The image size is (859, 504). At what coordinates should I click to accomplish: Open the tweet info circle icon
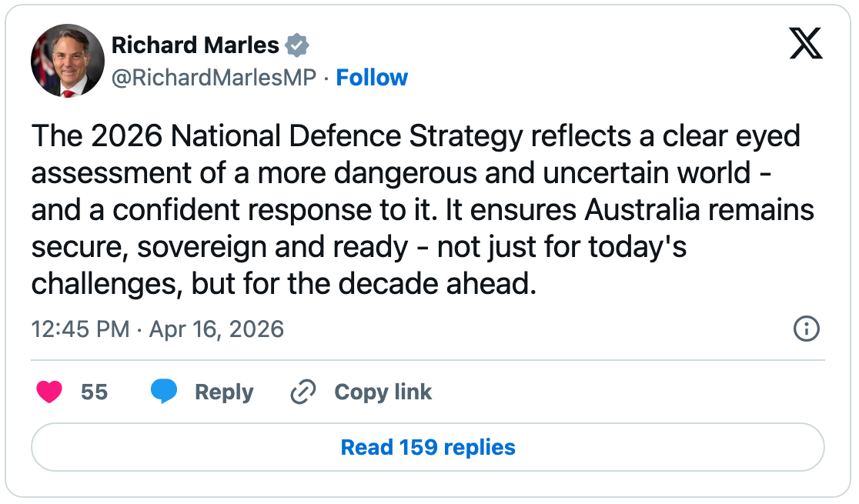(x=806, y=329)
